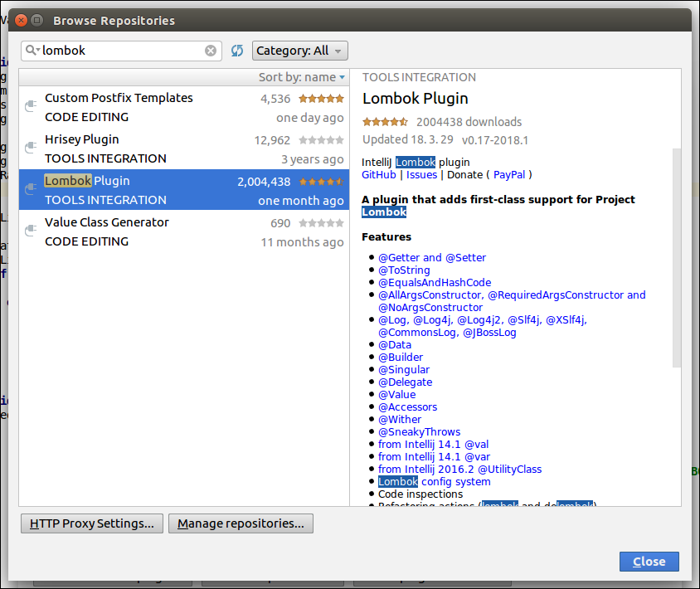Click the '11 months ago' date
The image size is (700, 589).
[x=302, y=242]
